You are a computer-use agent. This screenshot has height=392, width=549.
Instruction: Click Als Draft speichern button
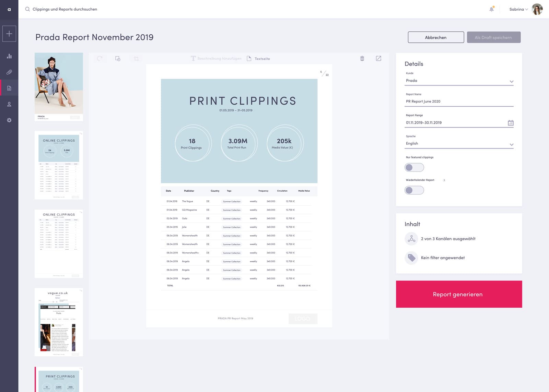[x=493, y=37]
